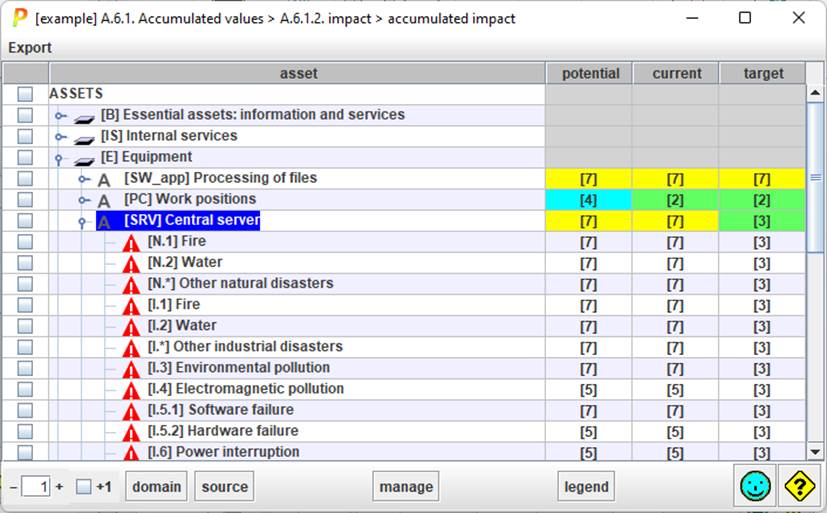Click potential value [5] for Hardware failure
Viewport: 827px width, 513px height.
tap(589, 432)
